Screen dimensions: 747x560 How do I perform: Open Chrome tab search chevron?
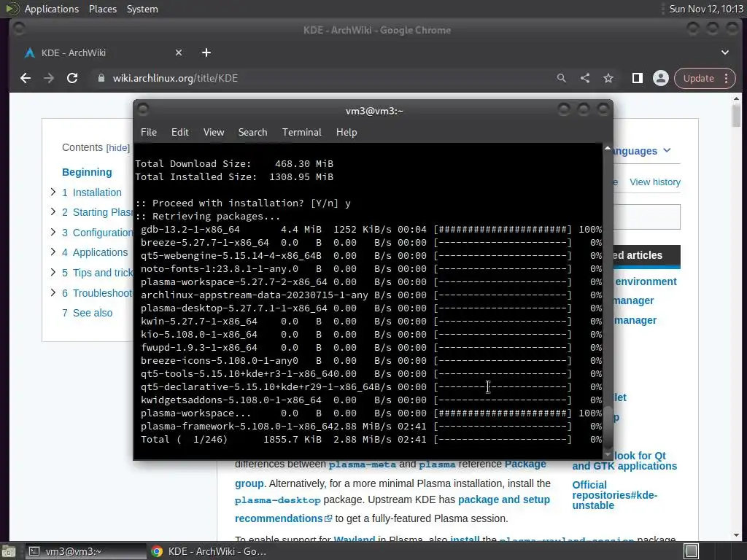(725, 52)
